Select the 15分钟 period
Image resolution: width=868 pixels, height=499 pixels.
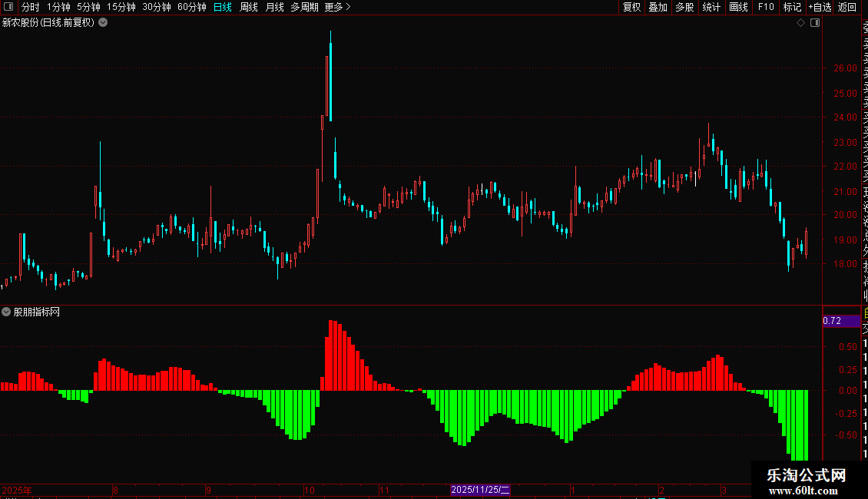pyautogui.click(x=121, y=7)
